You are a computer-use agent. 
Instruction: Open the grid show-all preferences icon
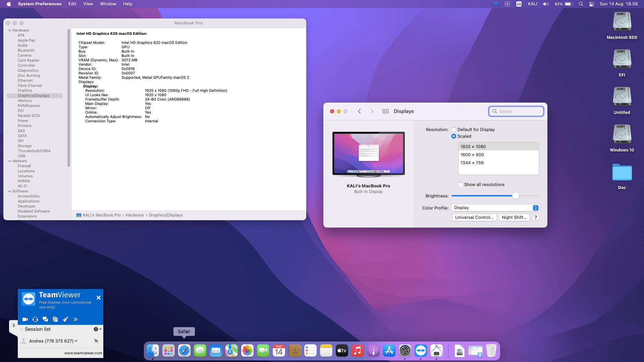[385, 111]
